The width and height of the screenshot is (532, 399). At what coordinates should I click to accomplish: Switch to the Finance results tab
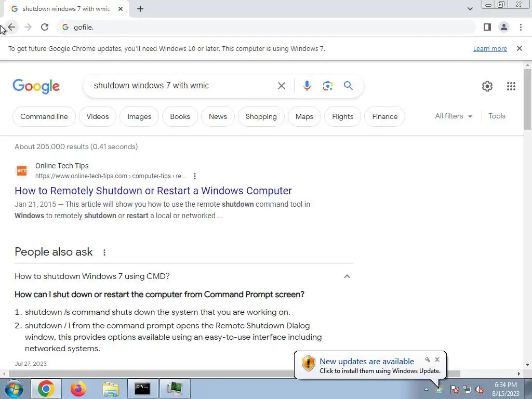point(385,116)
